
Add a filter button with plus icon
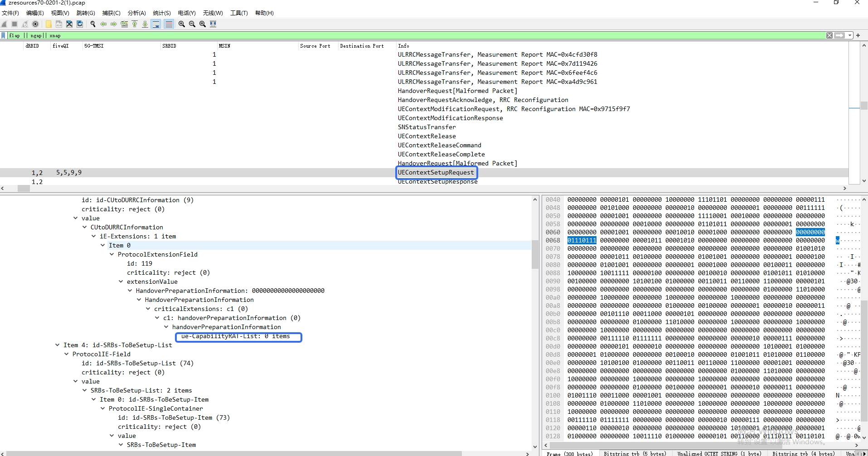pyautogui.click(x=858, y=35)
